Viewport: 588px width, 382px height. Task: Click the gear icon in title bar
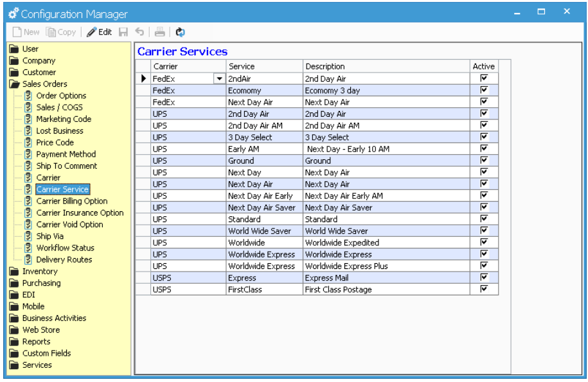coord(13,14)
